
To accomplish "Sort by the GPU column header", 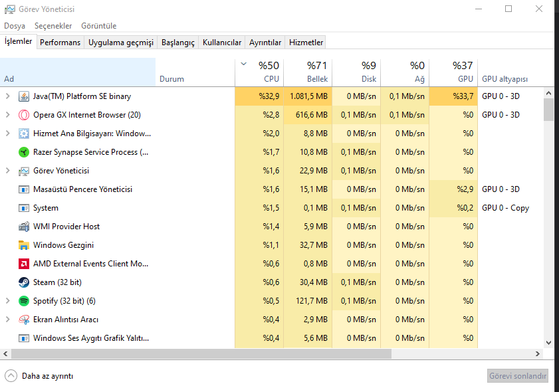I will coord(453,72).
